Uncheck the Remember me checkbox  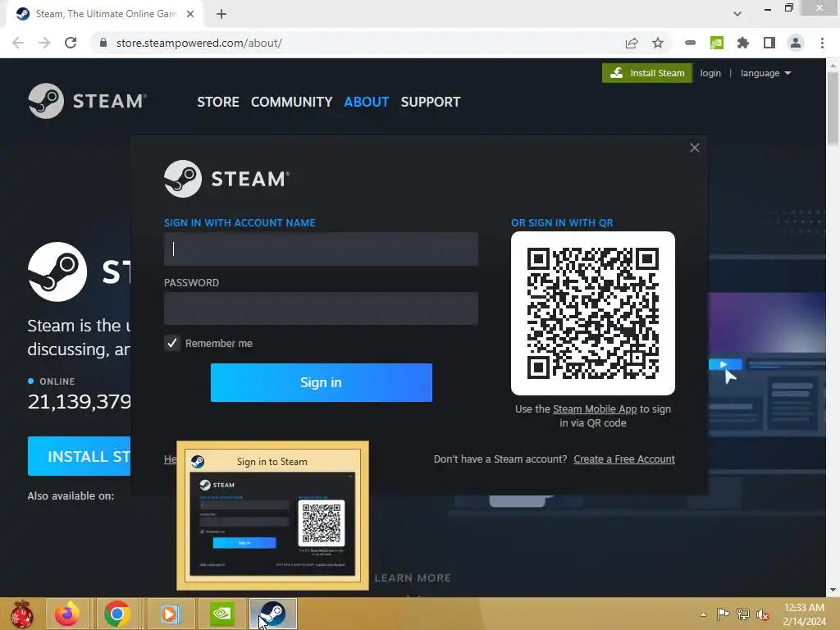[x=172, y=344]
